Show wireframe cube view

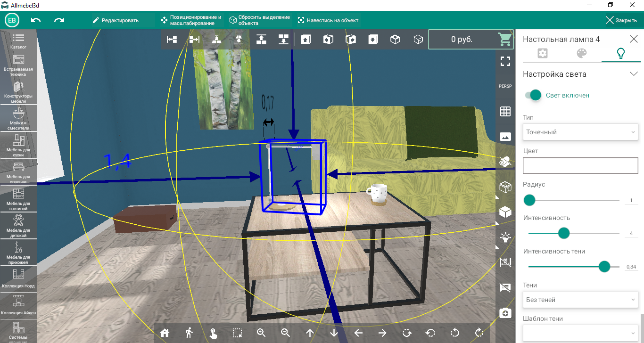(x=418, y=40)
